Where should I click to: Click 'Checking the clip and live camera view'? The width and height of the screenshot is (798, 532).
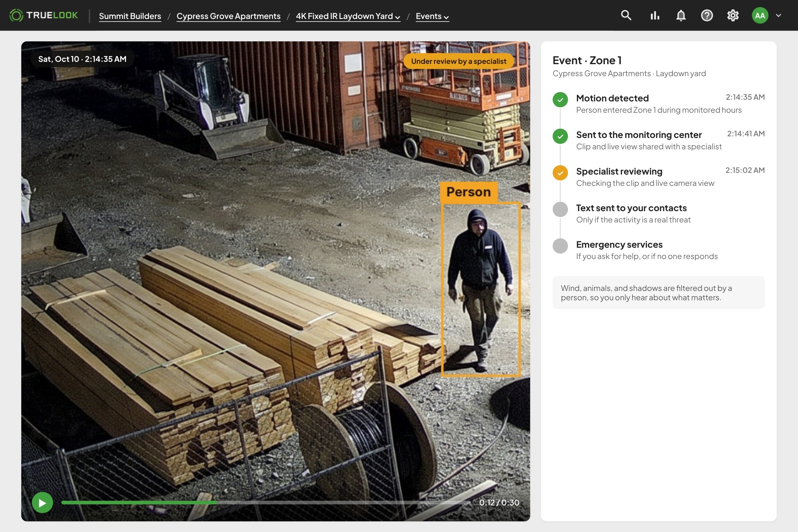click(645, 184)
